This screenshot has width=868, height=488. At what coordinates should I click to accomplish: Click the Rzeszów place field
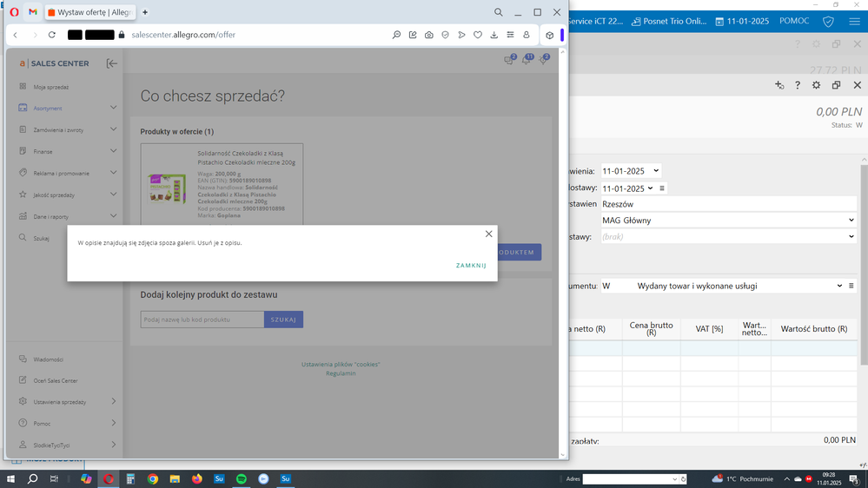point(728,204)
